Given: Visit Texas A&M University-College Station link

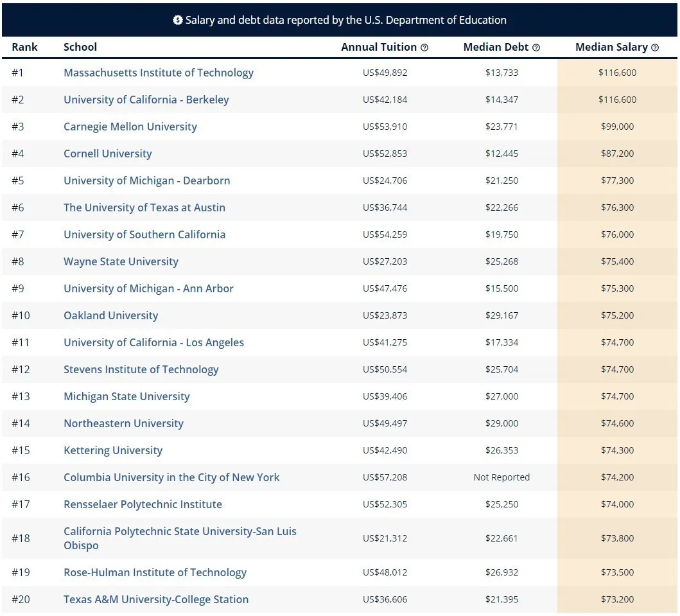Looking at the screenshot, I should point(155,599).
